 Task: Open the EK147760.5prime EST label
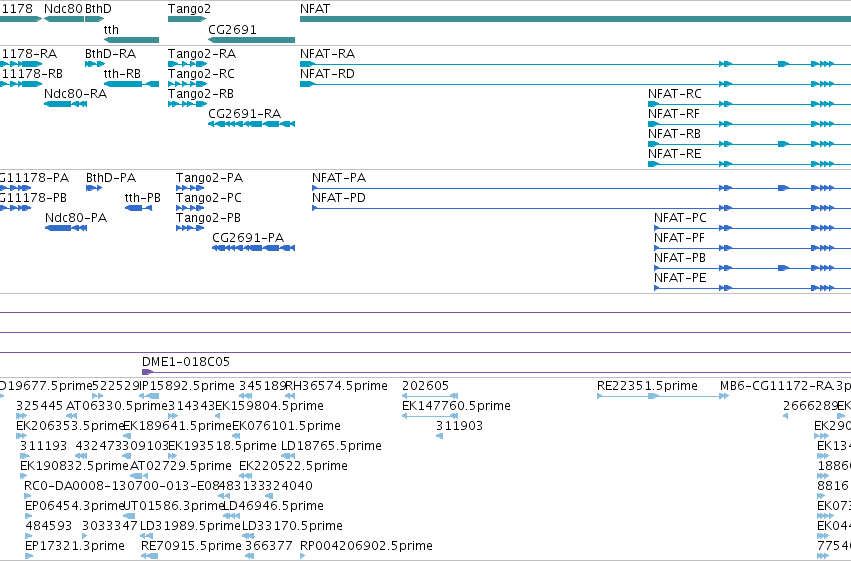tap(456, 406)
